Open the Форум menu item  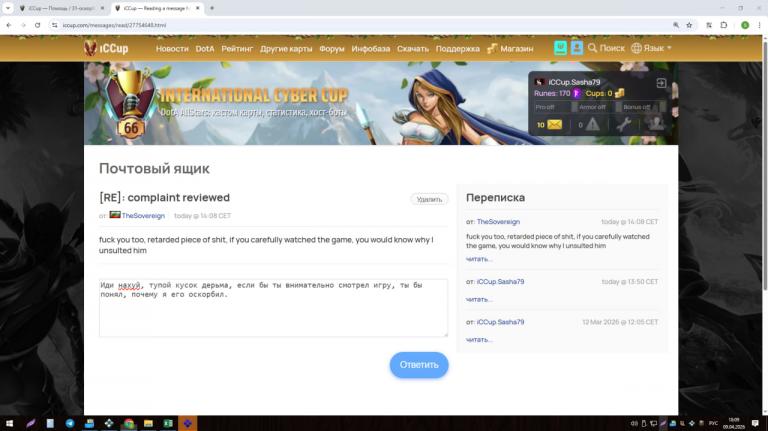[x=332, y=48]
